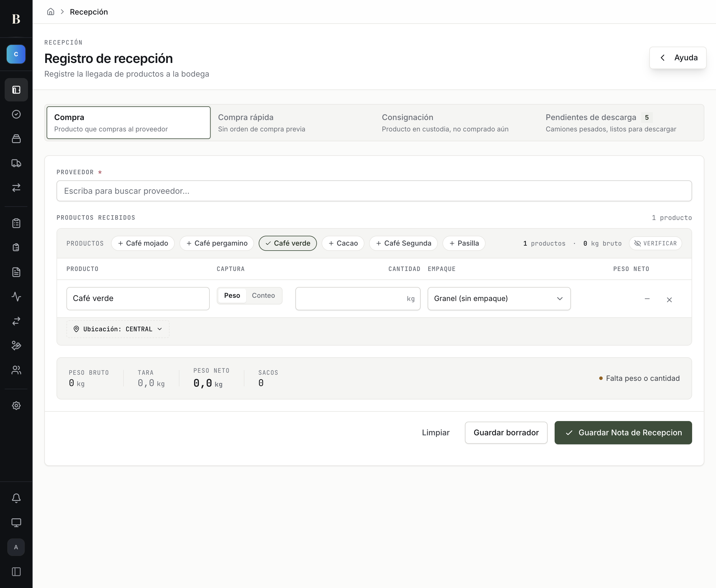Click Guardar Nota de Recepcion button
The image size is (716, 588).
(623, 432)
